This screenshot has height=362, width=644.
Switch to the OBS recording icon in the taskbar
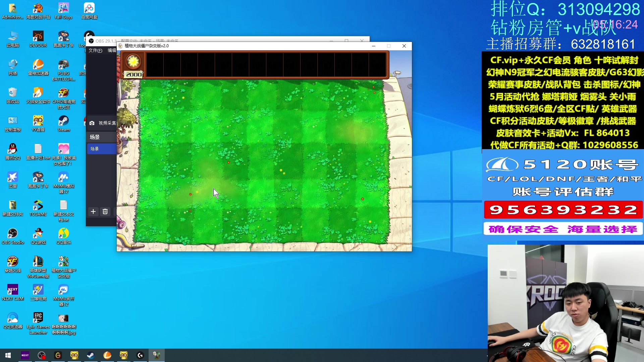42,355
